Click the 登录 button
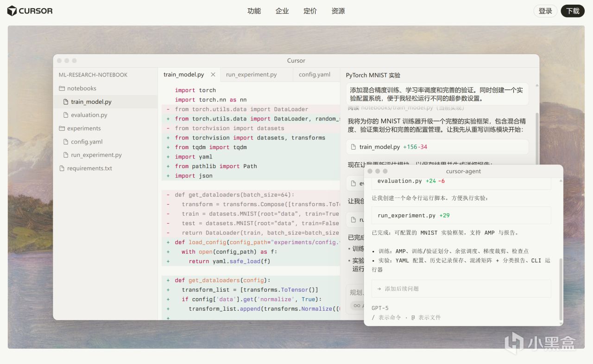593x364 pixels. tap(545, 11)
